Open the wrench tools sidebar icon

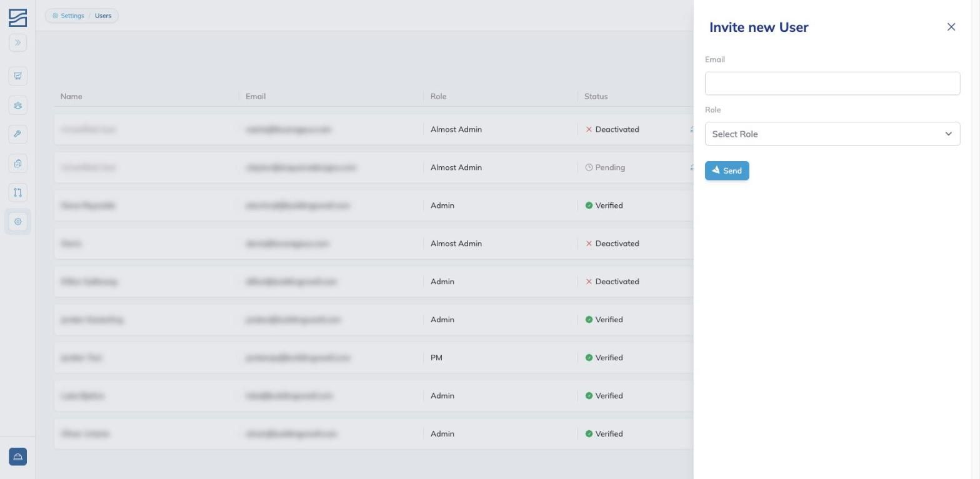[x=17, y=134]
